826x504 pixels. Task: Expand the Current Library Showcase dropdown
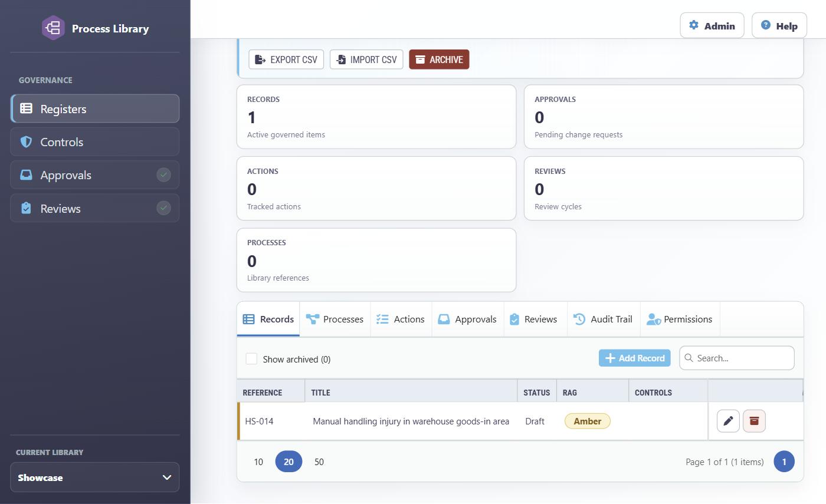[x=95, y=477]
